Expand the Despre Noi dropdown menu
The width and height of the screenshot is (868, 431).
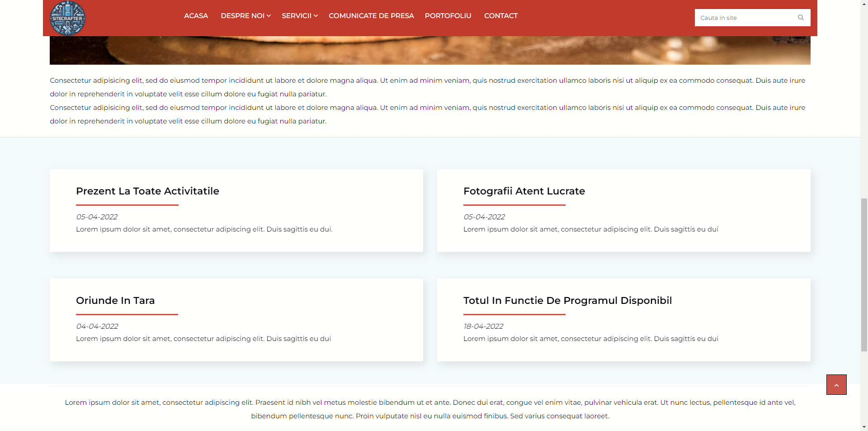tap(245, 16)
